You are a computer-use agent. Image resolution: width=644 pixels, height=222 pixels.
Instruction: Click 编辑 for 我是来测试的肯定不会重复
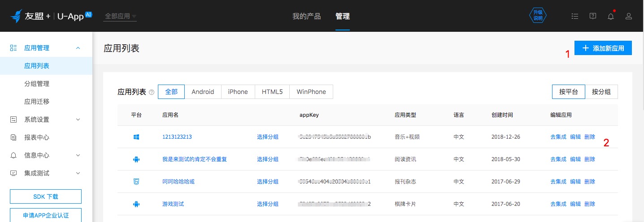[x=575, y=159]
